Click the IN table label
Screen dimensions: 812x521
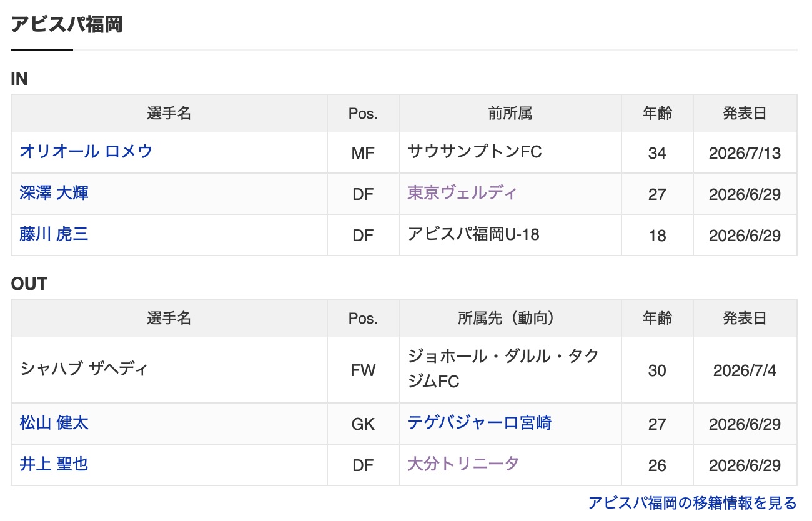pyautogui.click(x=19, y=79)
